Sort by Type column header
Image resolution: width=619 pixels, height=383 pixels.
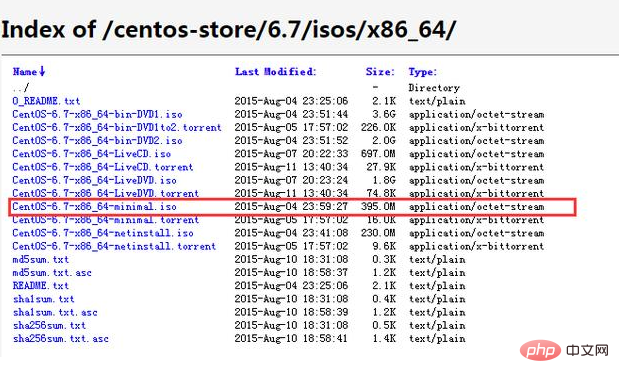click(423, 72)
